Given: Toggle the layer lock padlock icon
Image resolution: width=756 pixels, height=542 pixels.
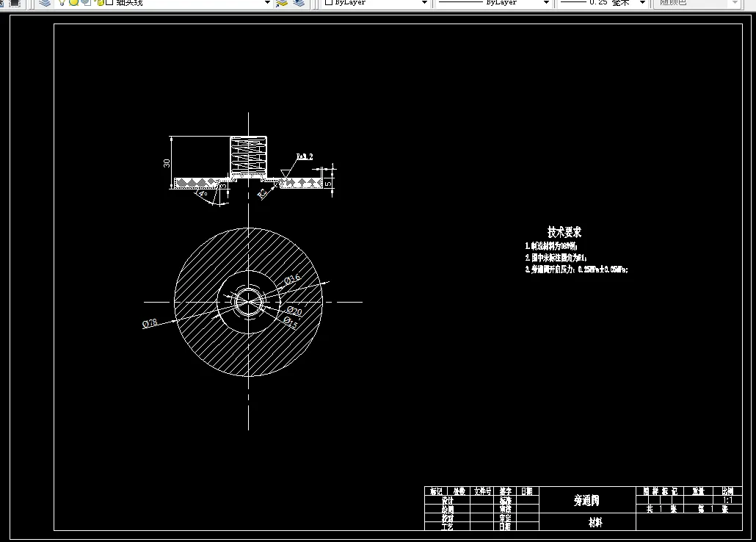Looking at the screenshot, I should click(99, 3).
